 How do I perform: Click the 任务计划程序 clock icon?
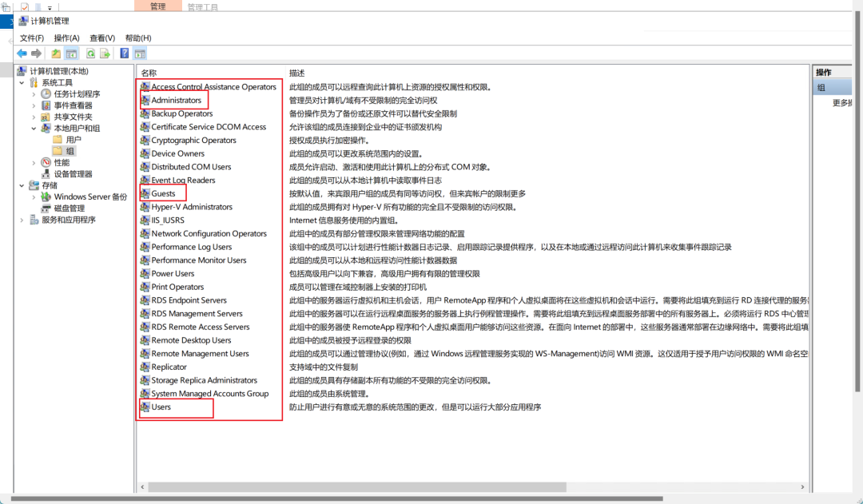pyautogui.click(x=46, y=94)
